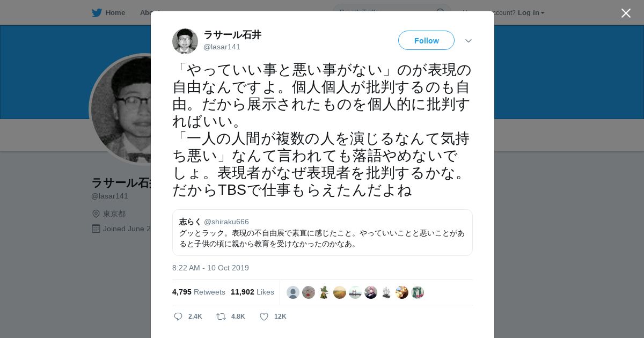This screenshot has width=644, height=338.
Task: Open ラサール石井 avatar in tweet header
Action: (185, 41)
